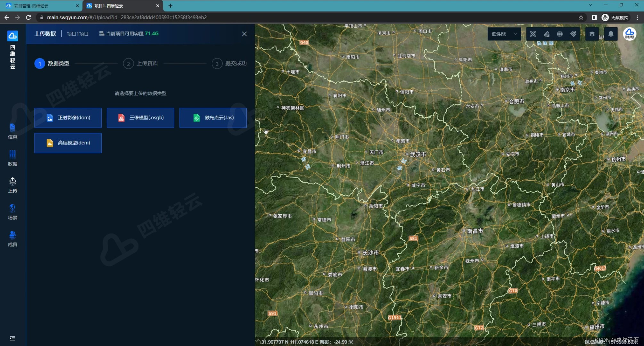Viewport: 644px width, 346px height.
Task: Click the 合肥市 label on the map
Action: point(516,101)
